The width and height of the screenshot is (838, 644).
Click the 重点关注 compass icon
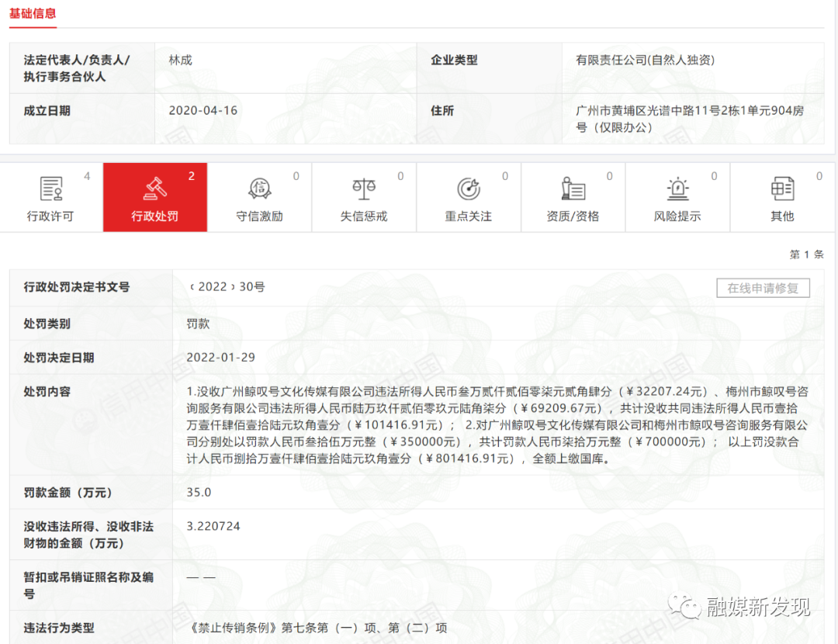tap(469, 186)
